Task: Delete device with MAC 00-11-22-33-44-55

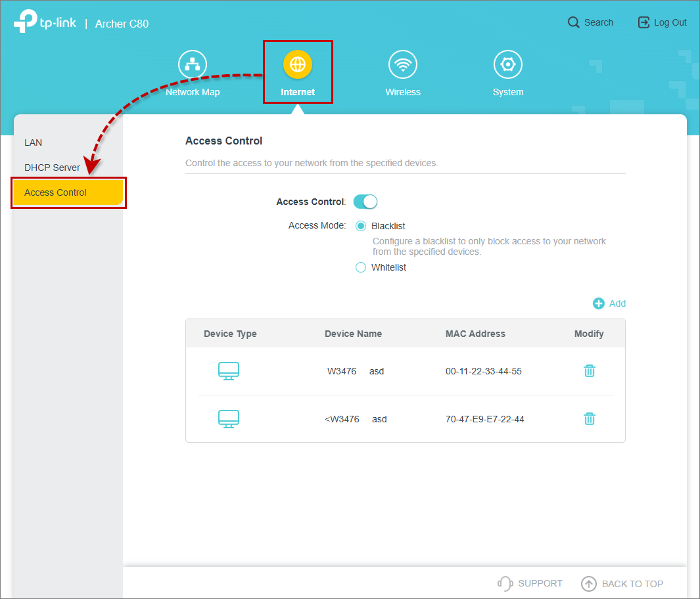Action: point(590,371)
